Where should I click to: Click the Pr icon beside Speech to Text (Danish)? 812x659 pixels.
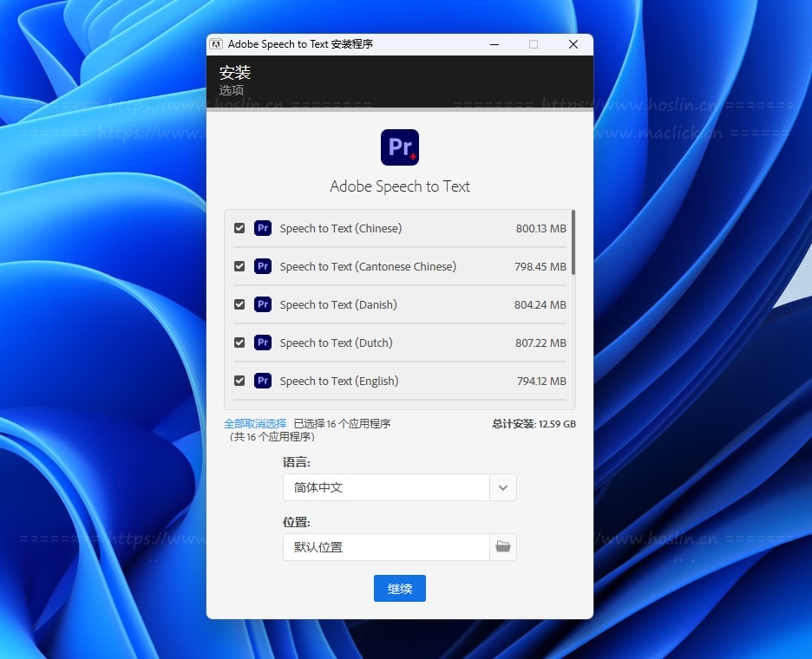pos(263,304)
